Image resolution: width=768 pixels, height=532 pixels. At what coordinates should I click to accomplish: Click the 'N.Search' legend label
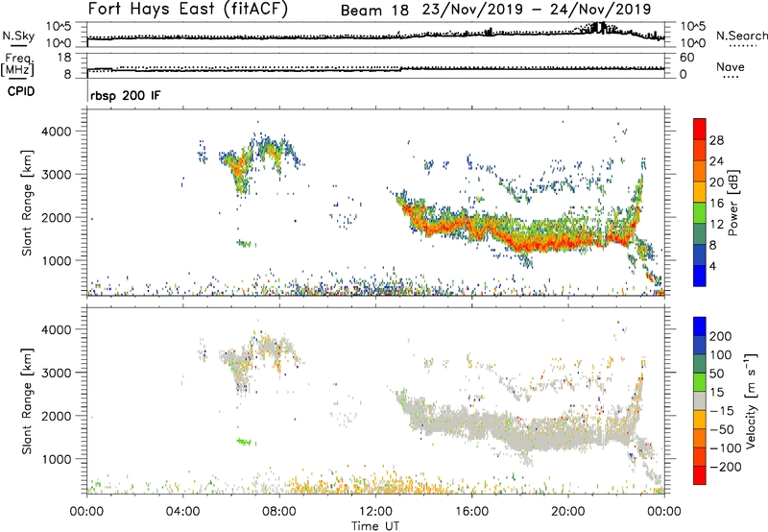tap(741, 36)
